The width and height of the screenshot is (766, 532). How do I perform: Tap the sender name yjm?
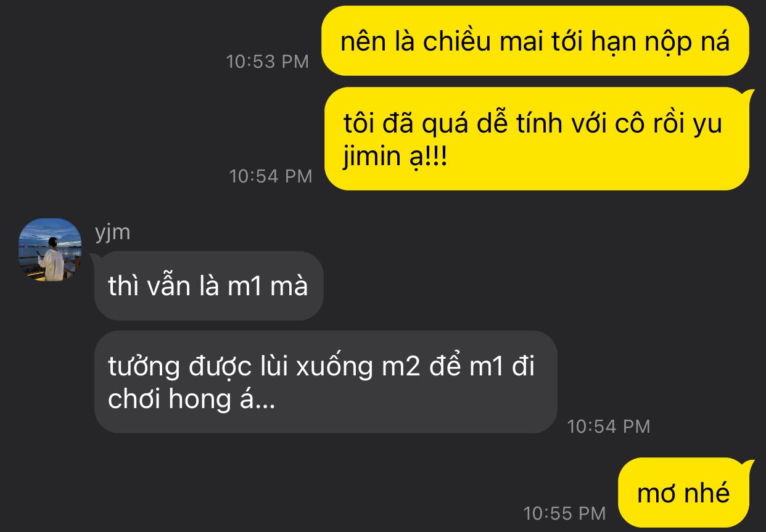coord(112,233)
